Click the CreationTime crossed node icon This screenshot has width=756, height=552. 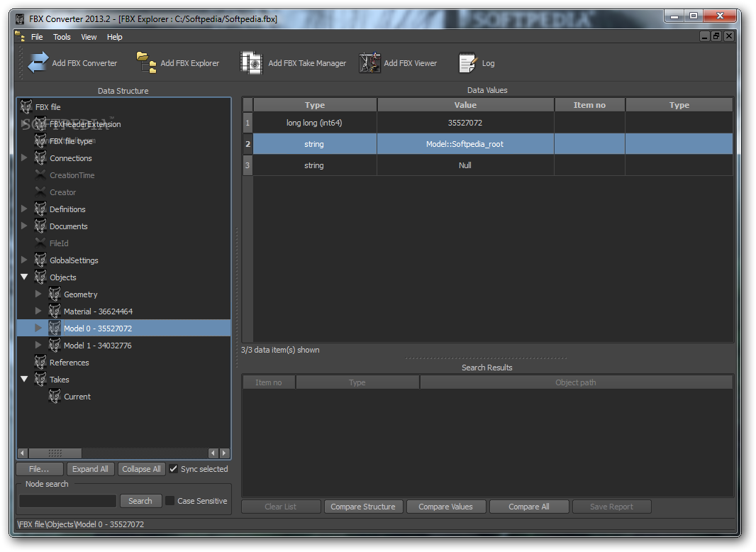[x=40, y=175]
